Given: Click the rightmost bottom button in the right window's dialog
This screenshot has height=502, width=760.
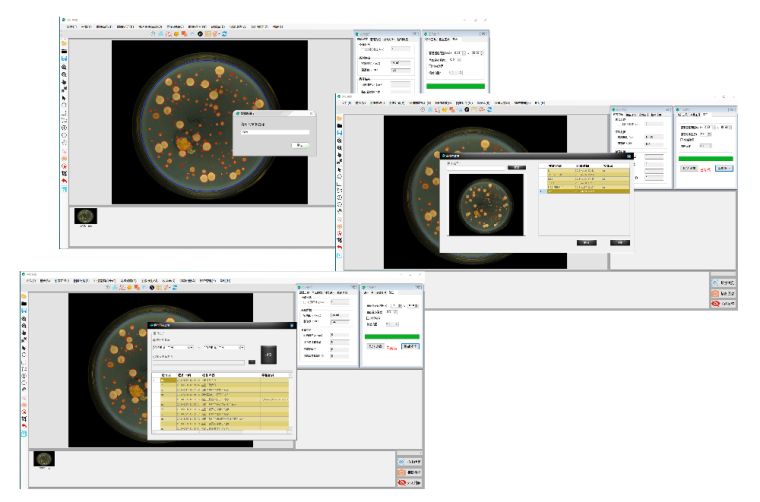Looking at the screenshot, I should [x=620, y=242].
